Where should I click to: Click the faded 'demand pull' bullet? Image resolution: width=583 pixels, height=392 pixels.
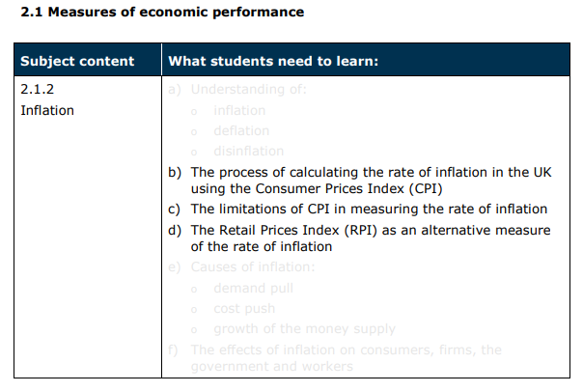[x=254, y=289]
